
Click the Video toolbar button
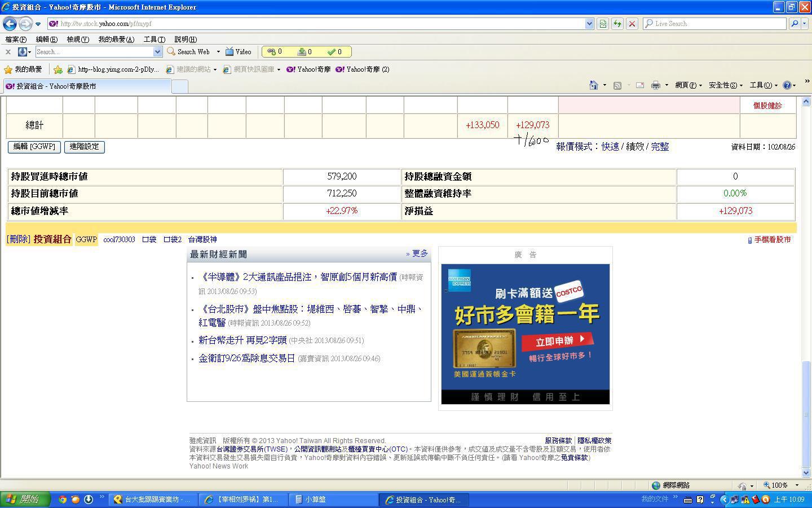(x=239, y=52)
